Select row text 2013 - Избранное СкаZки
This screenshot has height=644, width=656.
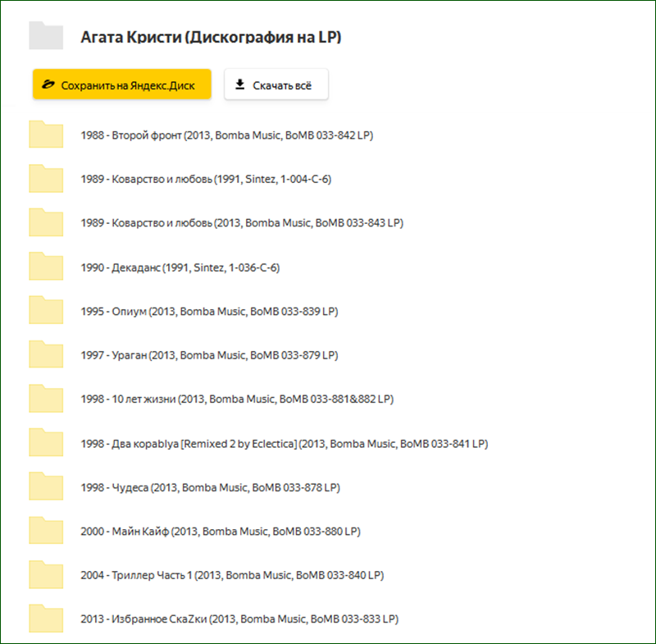click(239, 619)
